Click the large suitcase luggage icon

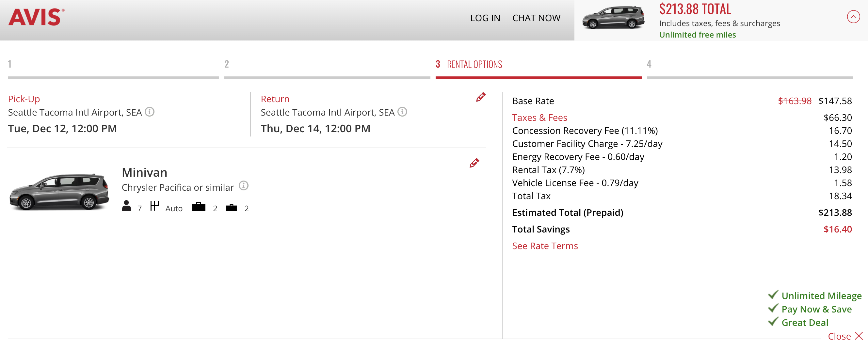199,207
